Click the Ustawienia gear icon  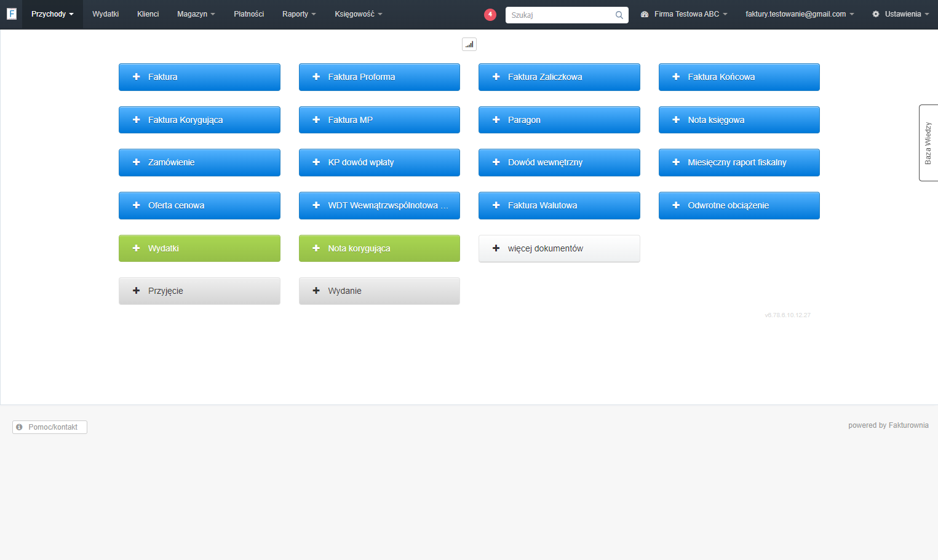876,14
